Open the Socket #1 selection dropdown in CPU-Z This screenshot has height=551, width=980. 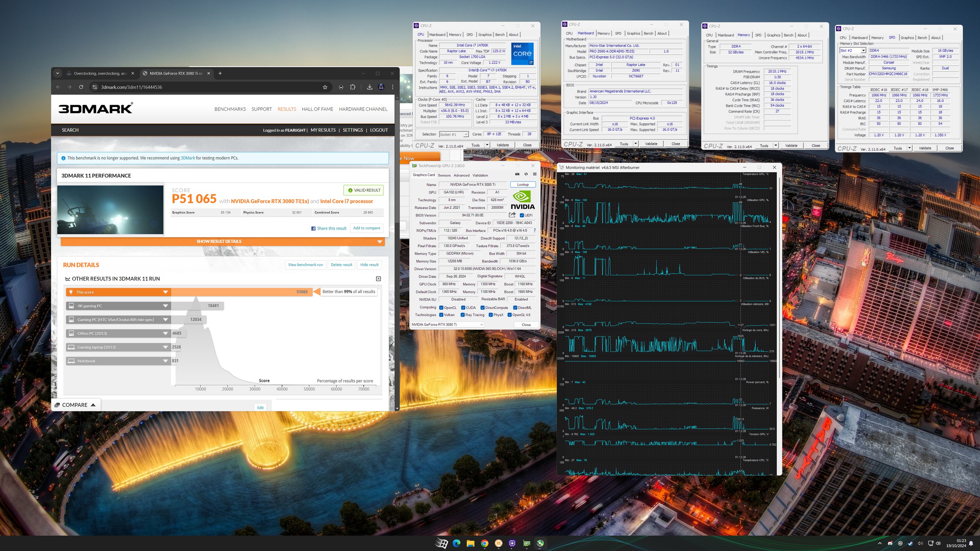454,134
